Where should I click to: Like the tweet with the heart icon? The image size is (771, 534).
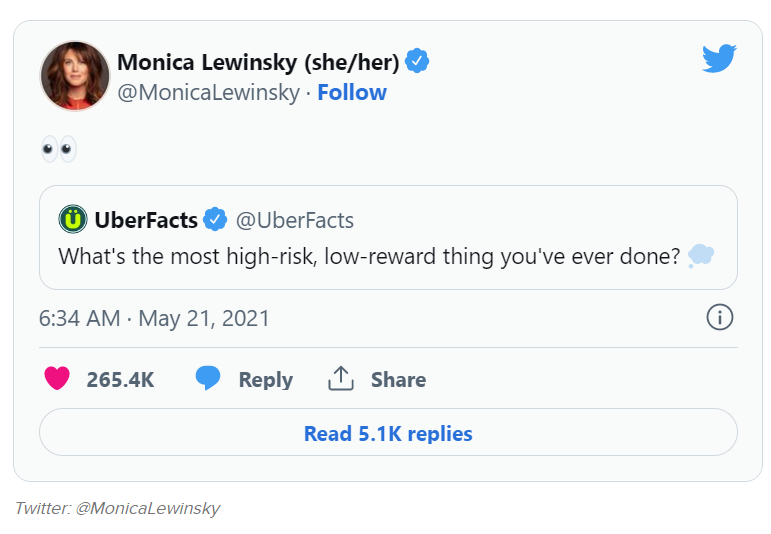58,379
